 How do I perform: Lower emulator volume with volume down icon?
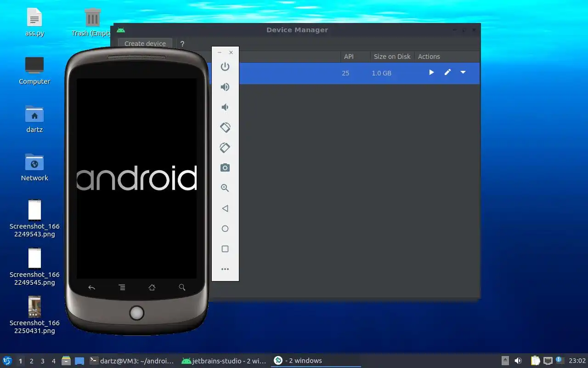[x=225, y=107]
